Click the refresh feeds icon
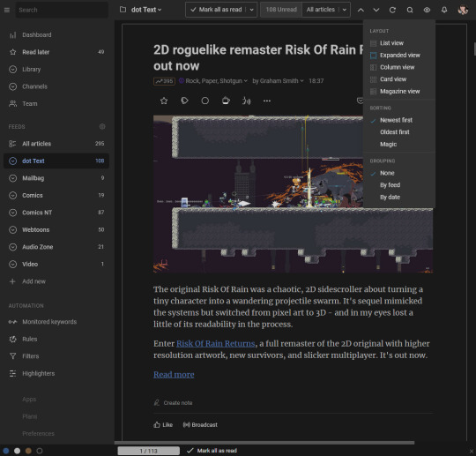Image resolution: width=476 pixels, height=456 pixels. click(392, 10)
